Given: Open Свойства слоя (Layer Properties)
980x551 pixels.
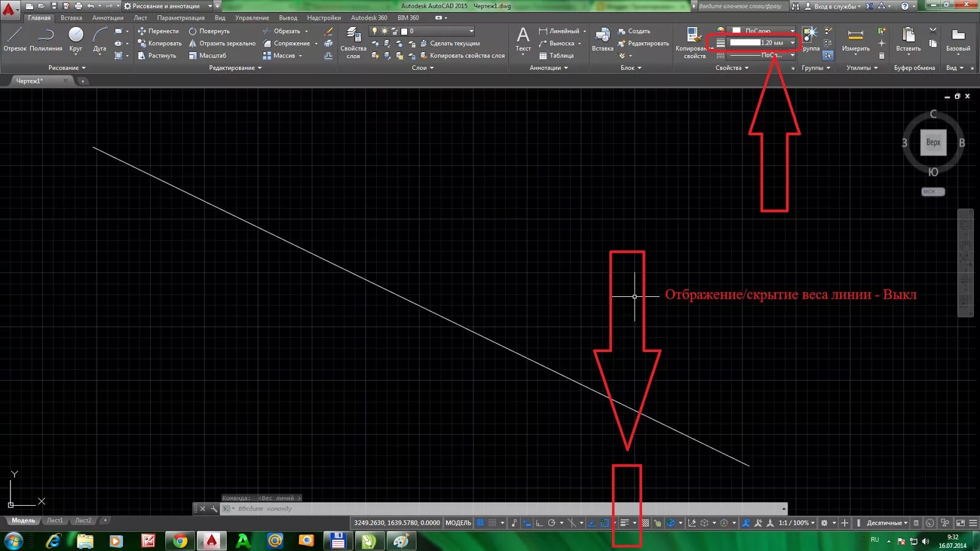Looking at the screenshot, I should pyautogui.click(x=353, y=43).
